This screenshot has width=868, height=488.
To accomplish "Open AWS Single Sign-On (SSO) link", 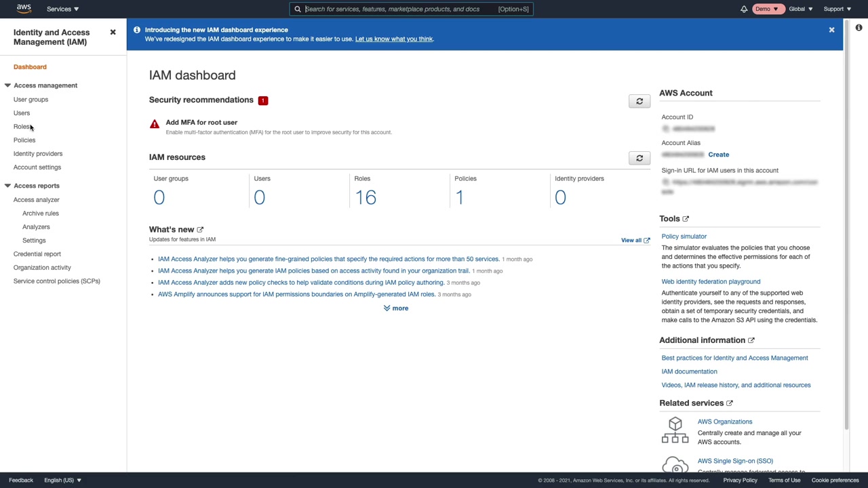I will [735, 461].
